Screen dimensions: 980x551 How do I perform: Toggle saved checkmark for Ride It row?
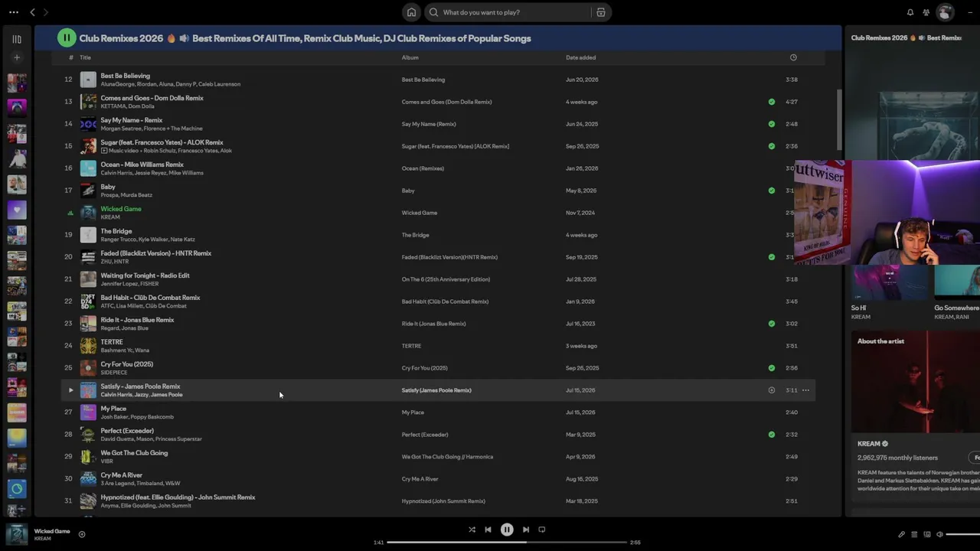click(772, 324)
